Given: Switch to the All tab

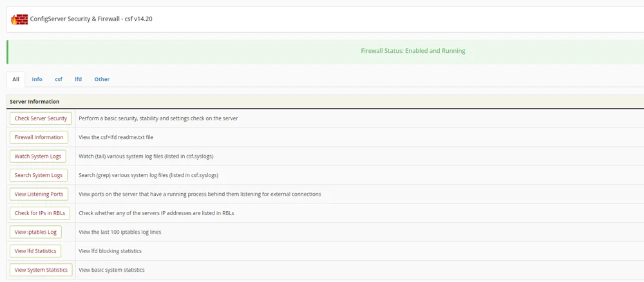Looking at the screenshot, I should (15, 79).
